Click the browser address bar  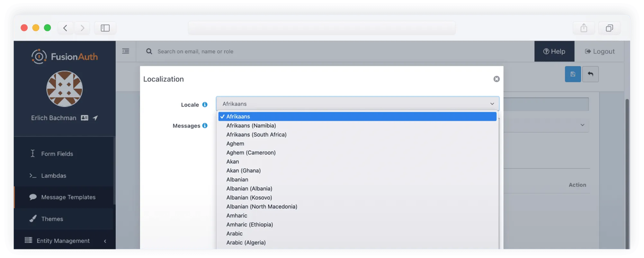click(x=322, y=28)
